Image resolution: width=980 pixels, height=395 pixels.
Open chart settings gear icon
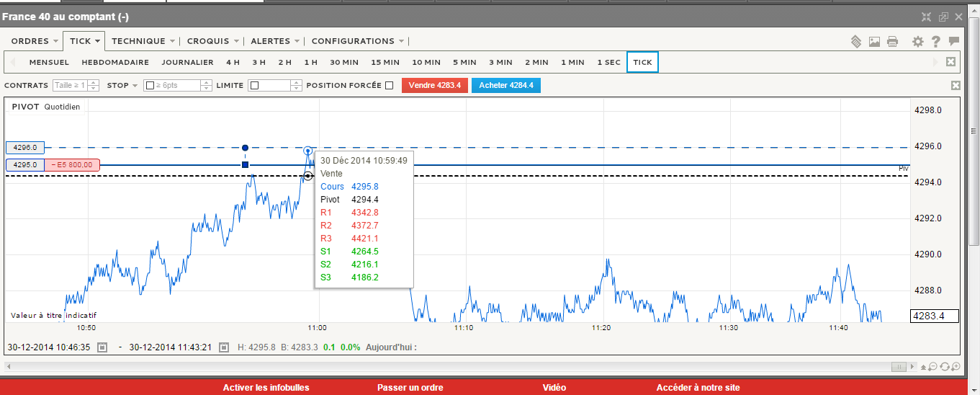click(x=917, y=42)
